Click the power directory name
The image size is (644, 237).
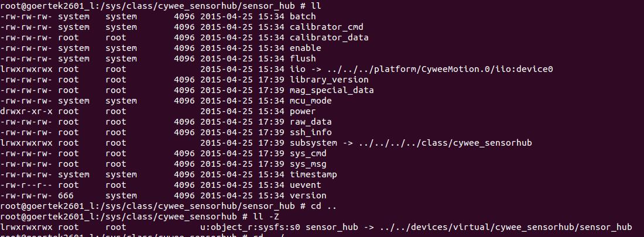(303, 111)
